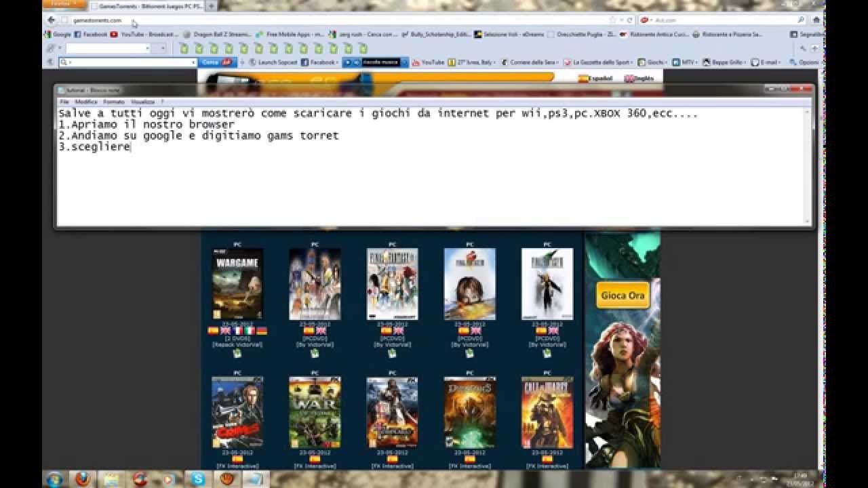Click the download icon under Final Fantasy VIII

tap(469, 353)
